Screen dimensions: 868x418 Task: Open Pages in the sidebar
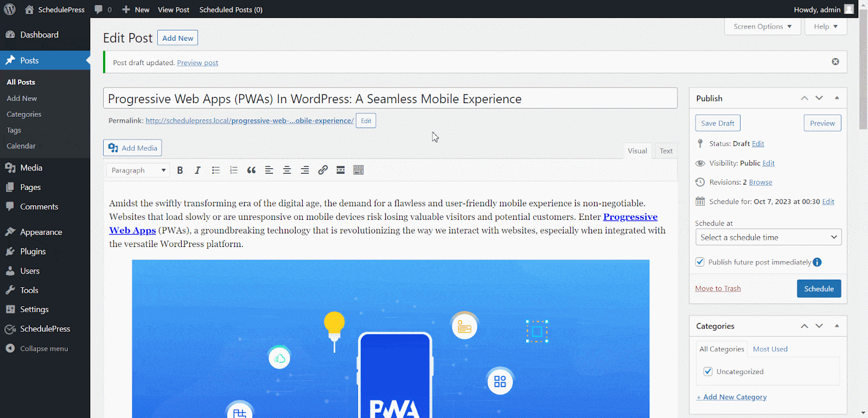[x=45, y=187]
